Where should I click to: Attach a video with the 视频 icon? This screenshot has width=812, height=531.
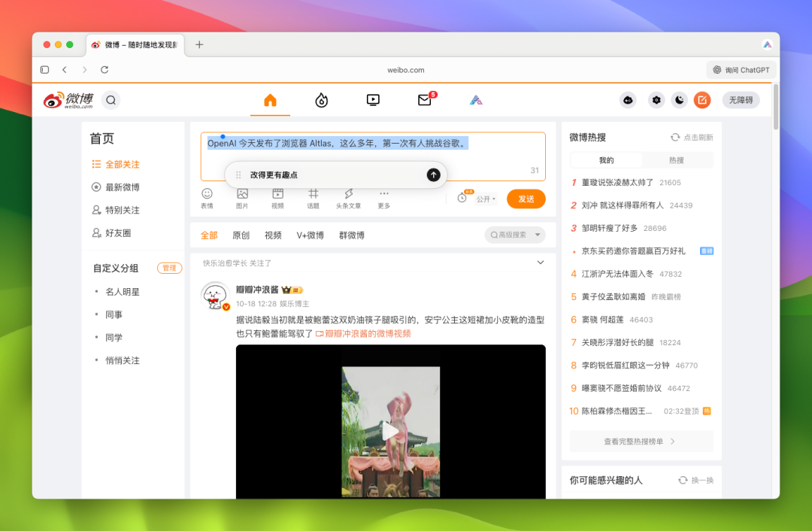277,199
